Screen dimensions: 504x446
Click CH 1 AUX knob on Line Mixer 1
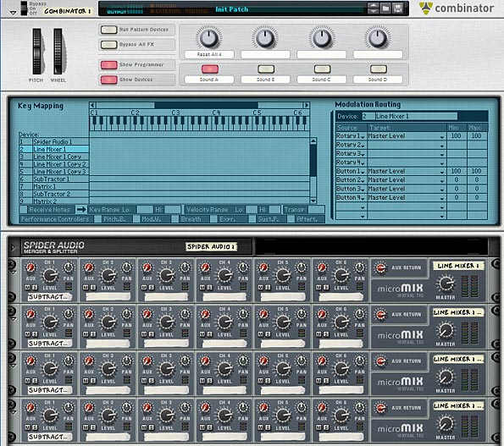[x=30, y=267]
